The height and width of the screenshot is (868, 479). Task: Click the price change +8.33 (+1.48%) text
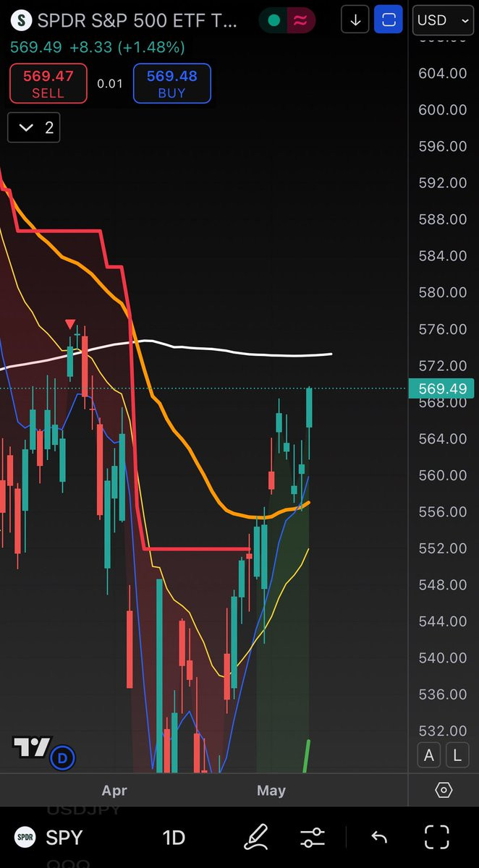127,48
